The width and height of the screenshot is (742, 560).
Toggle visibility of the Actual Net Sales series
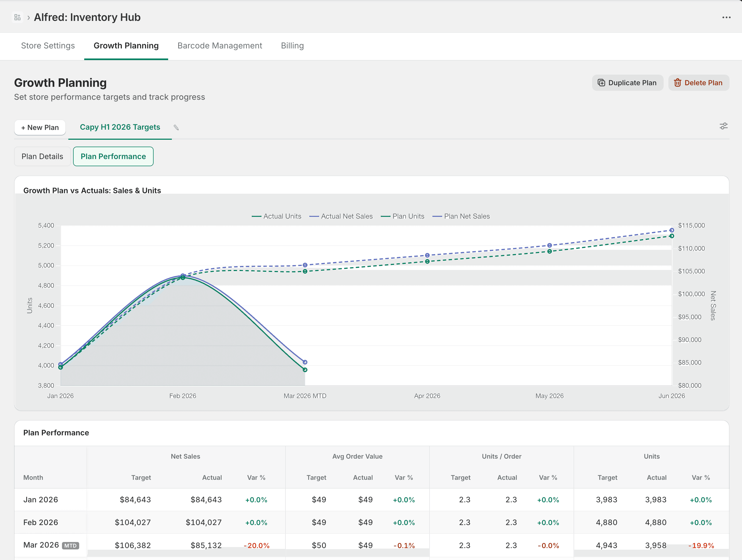(x=341, y=216)
